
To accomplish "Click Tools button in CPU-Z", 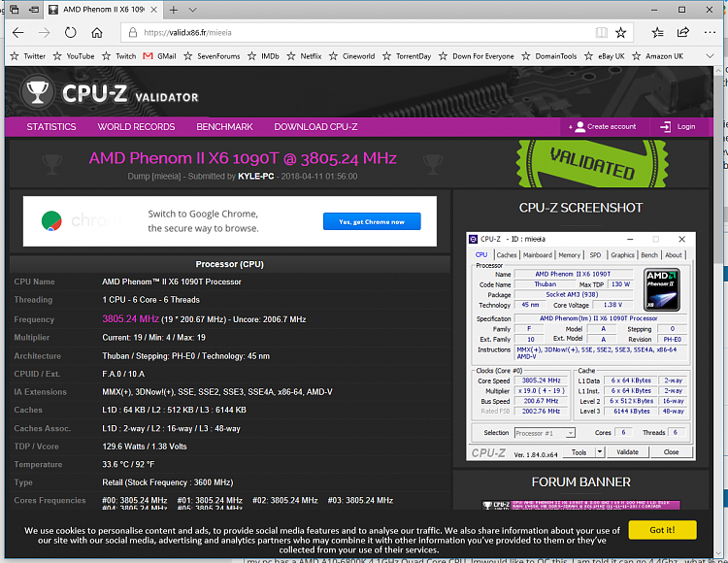I will 579,452.
